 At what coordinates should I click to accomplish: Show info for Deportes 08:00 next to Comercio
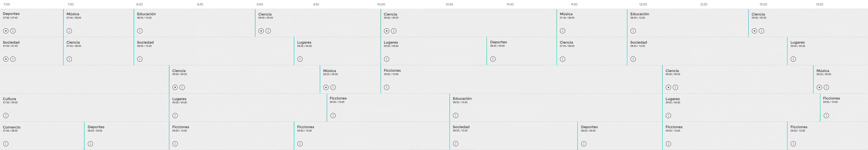90,144
